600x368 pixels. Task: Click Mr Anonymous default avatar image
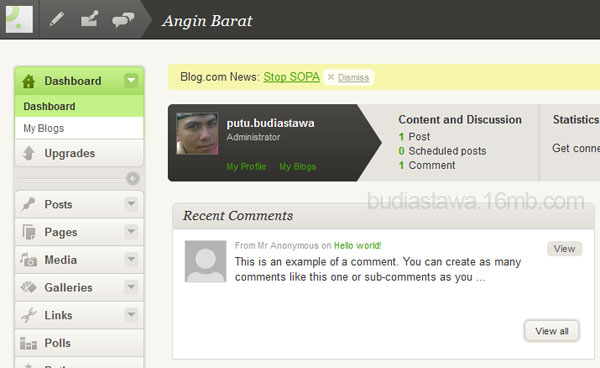coord(205,261)
